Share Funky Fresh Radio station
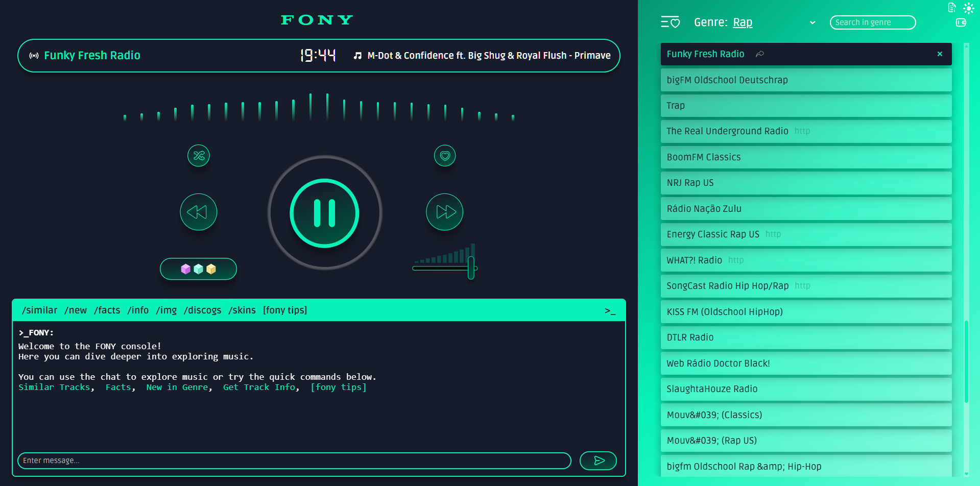The width and height of the screenshot is (980, 486). 760,54
